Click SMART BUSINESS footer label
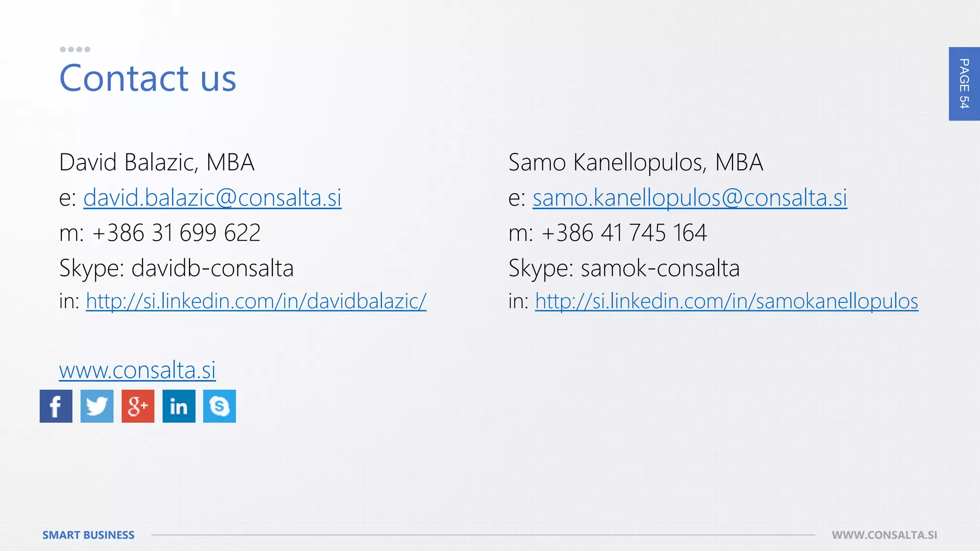 pos(89,535)
